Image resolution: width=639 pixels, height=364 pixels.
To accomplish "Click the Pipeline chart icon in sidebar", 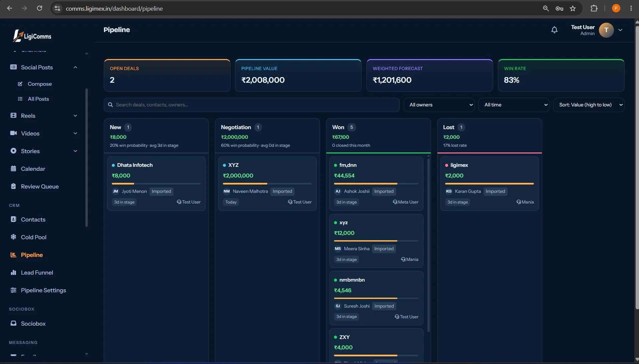I will click(x=13, y=255).
